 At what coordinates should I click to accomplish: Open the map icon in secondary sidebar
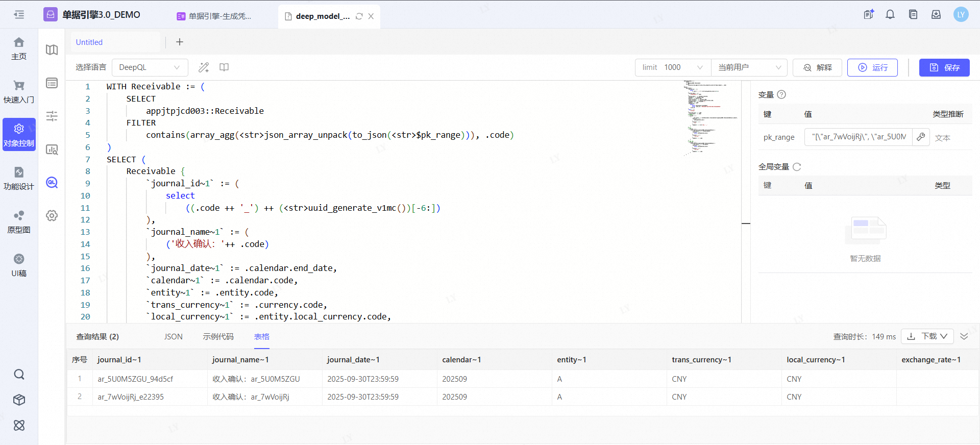pos(52,50)
